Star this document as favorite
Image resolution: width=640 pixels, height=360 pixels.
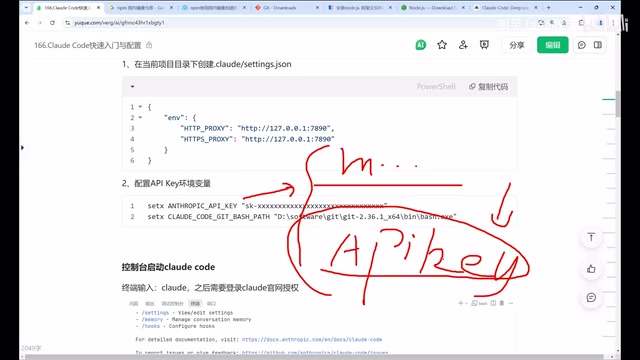[x=442, y=45]
